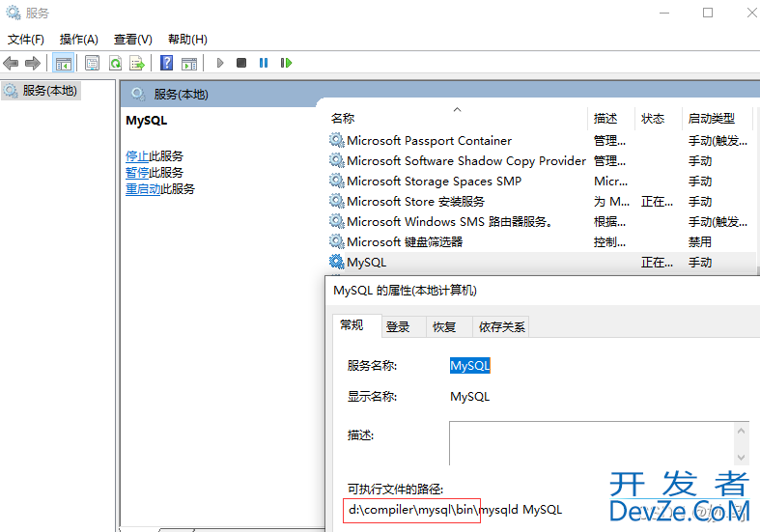This screenshot has height=532, width=760.
Task: Select the MySQL service row name
Action: pos(366,262)
